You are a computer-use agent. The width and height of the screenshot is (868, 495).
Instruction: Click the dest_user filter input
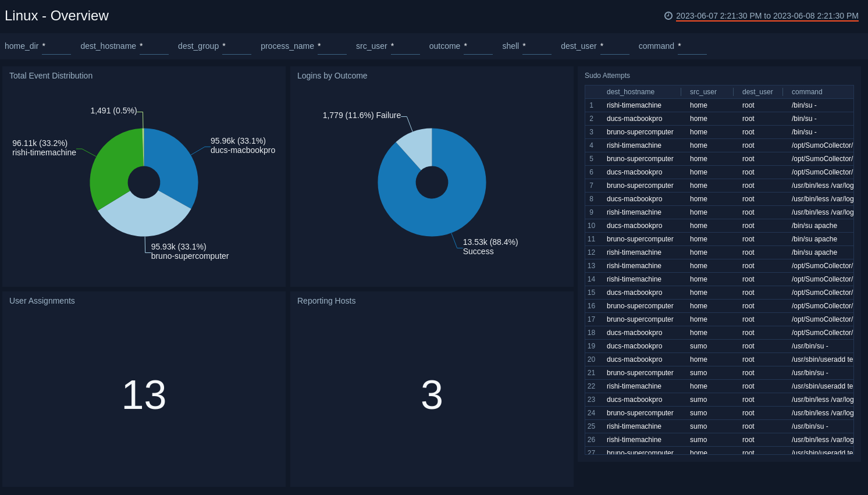615,49
